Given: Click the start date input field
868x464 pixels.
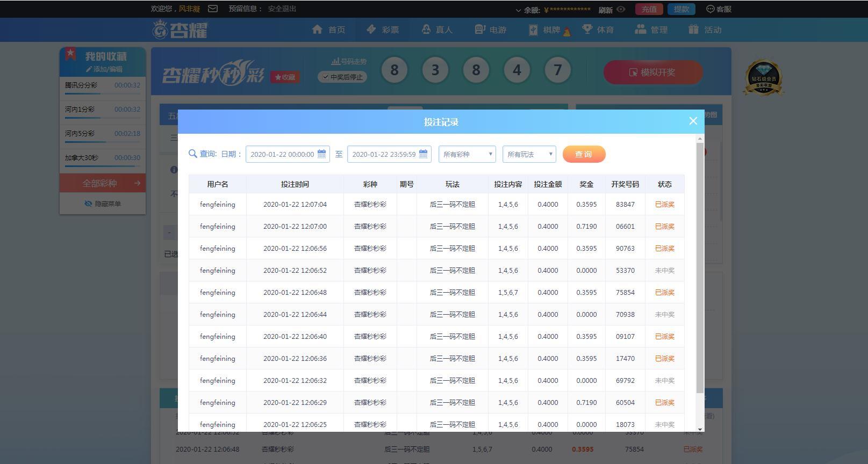Looking at the screenshot, I should pos(288,154).
